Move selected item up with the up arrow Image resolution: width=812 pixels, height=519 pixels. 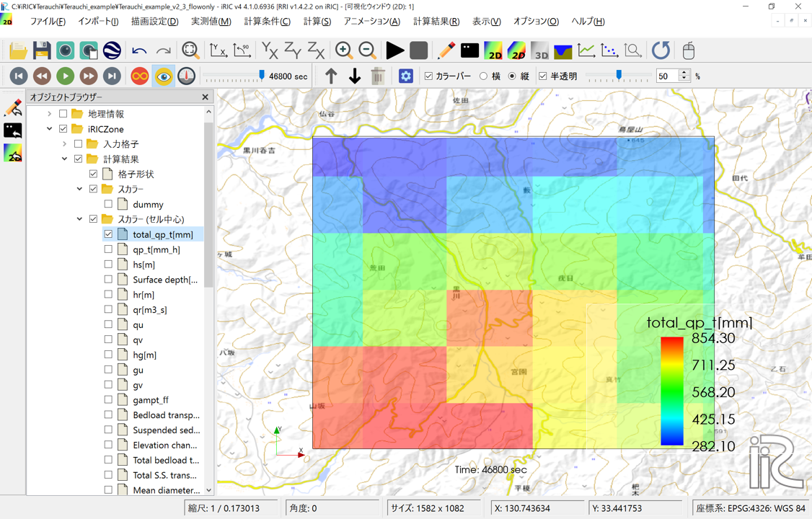[x=331, y=76]
